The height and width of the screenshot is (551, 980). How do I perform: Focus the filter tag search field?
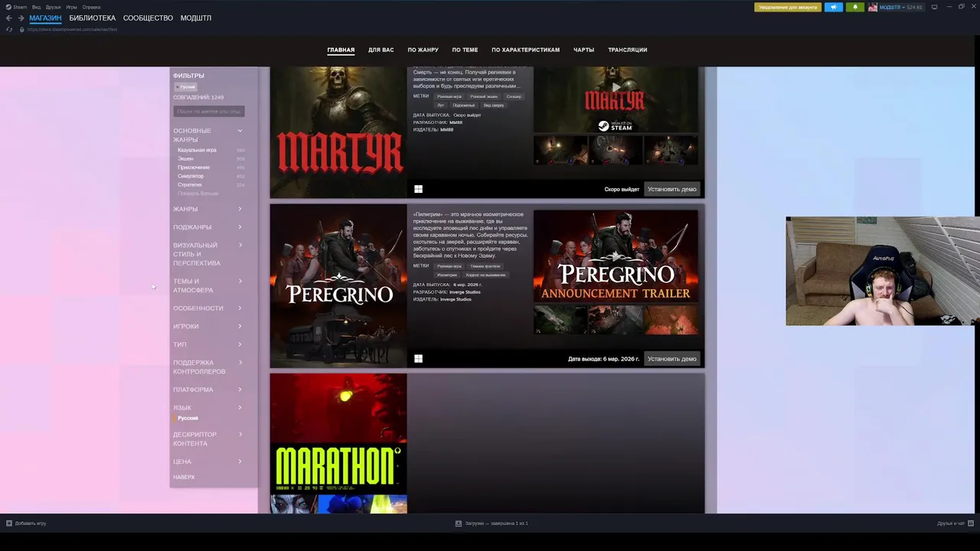coord(208,112)
